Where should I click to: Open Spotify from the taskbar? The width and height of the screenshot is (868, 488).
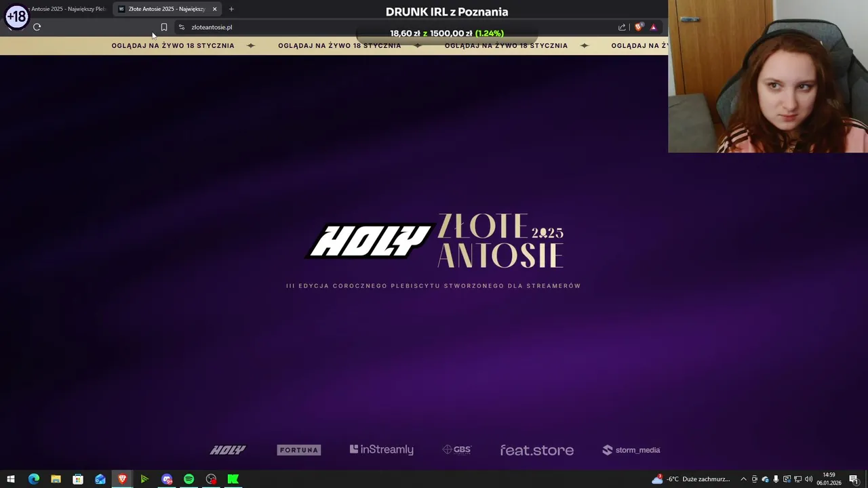[189, 479]
